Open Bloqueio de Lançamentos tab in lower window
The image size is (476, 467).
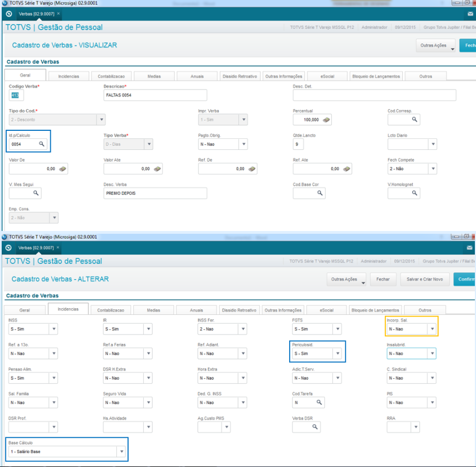(x=375, y=310)
